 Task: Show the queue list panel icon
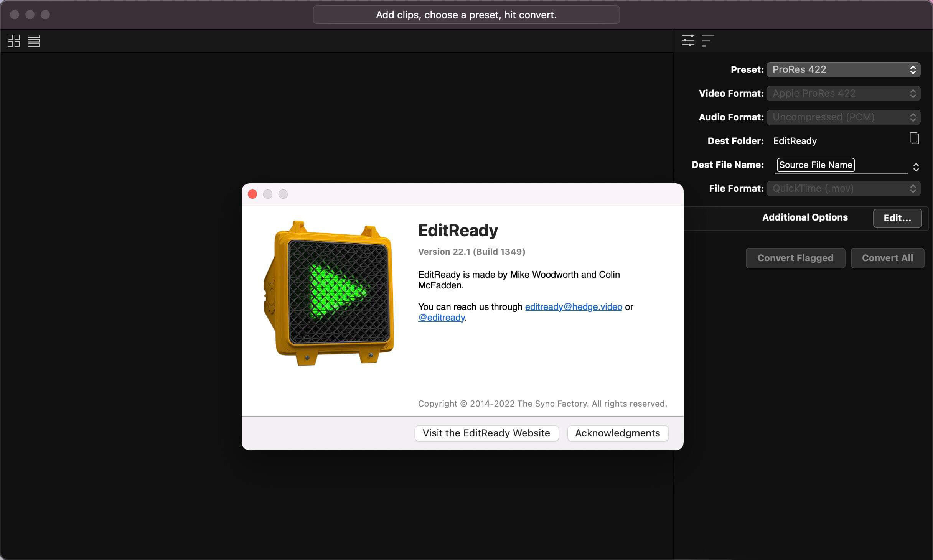coord(708,40)
